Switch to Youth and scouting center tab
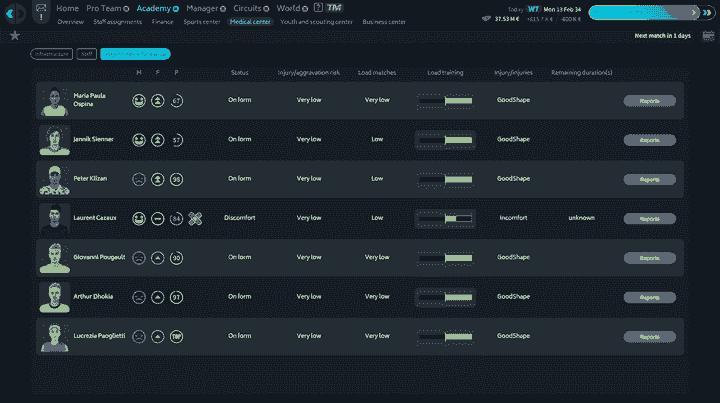720x403 pixels. (318, 21)
